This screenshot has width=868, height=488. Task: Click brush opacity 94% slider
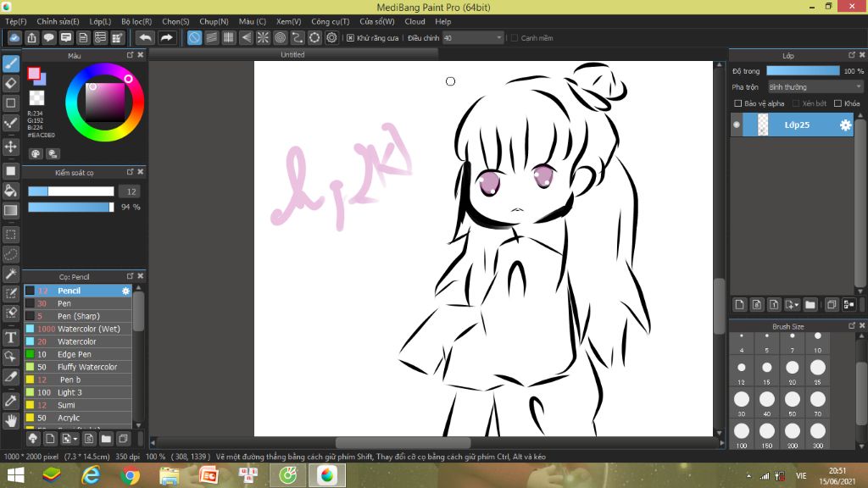pos(71,207)
